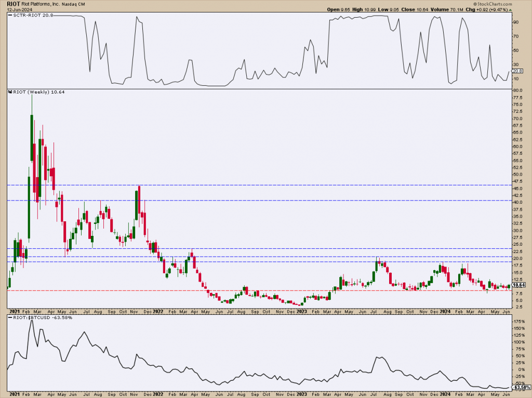This screenshot has width=532, height=398.
Task: Click the 22.5 price axis tick
Action: [x=517, y=251]
